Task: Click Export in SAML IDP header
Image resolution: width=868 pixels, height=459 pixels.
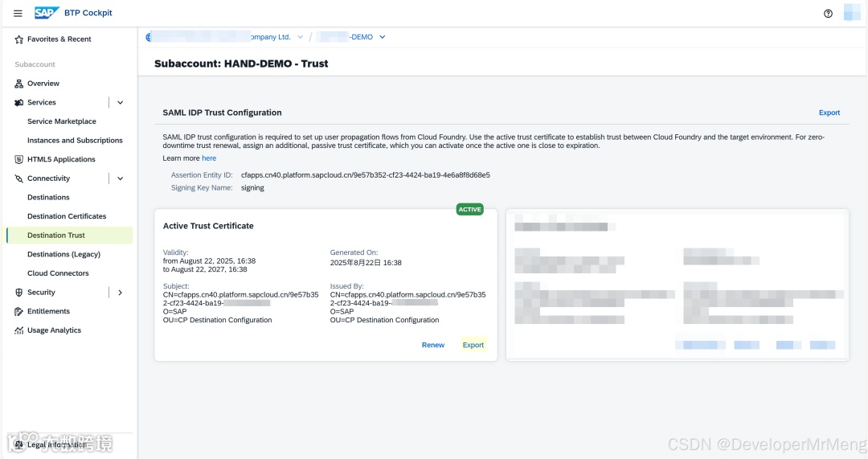Action: click(x=829, y=113)
